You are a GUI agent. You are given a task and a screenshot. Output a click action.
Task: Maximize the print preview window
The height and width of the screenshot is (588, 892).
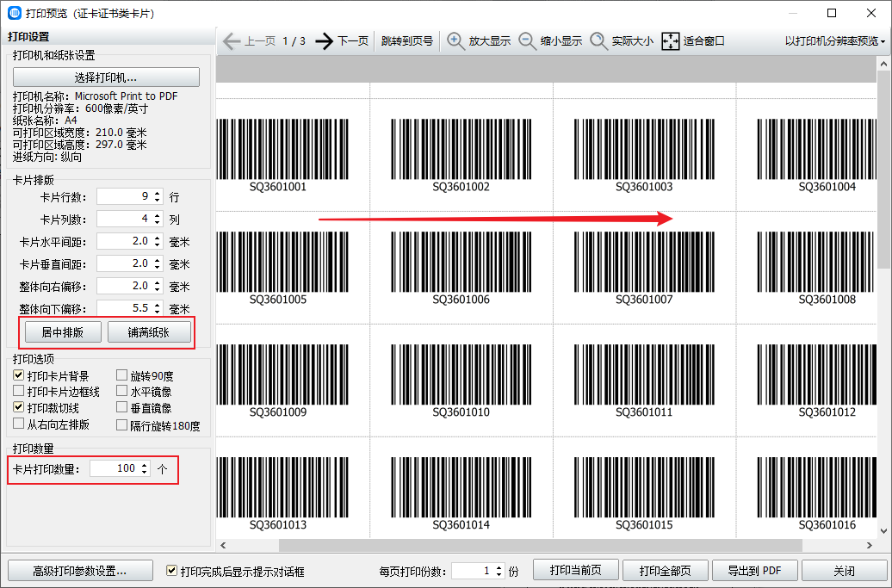[x=832, y=13]
